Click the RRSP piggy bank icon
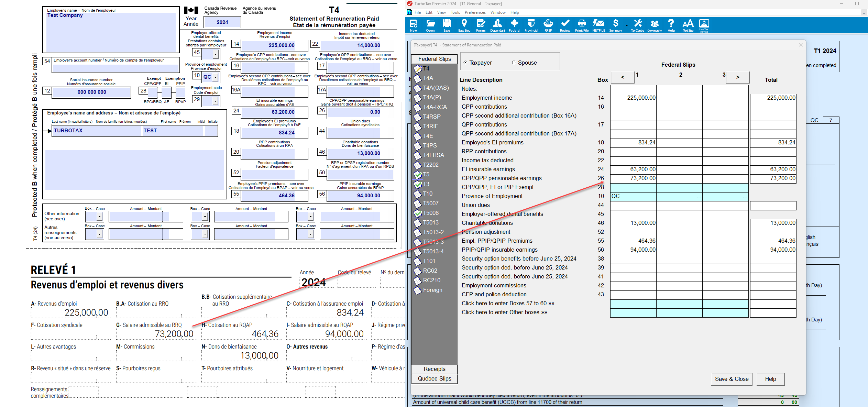This screenshot has height=407, width=868. coord(548,25)
